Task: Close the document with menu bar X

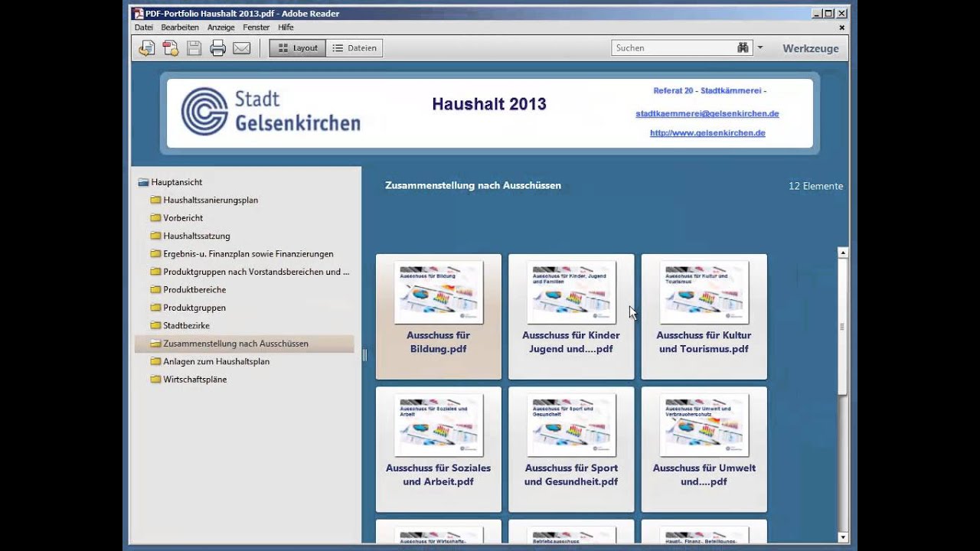Action: click(841, 28)
